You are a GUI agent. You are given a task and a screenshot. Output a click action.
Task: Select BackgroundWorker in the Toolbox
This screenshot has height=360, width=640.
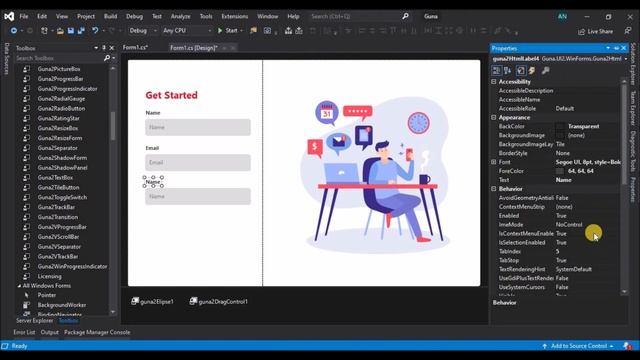click(62, 305)
